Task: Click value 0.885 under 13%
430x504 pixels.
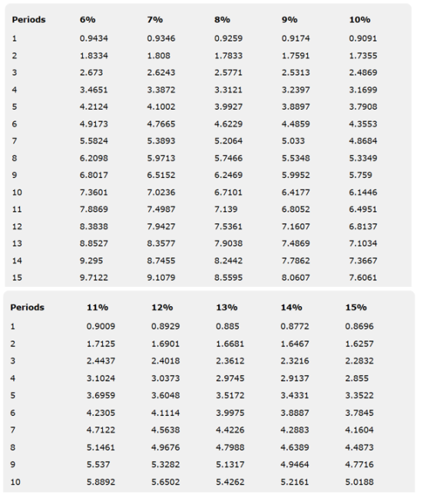Action: click(227, 326)
